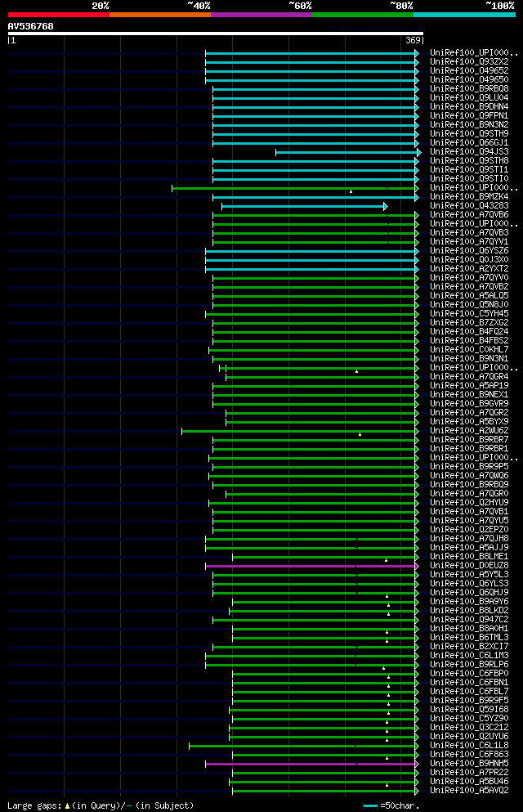
Task: Follow the UniRef100_A7PR22 link
Action: [469, 773]
